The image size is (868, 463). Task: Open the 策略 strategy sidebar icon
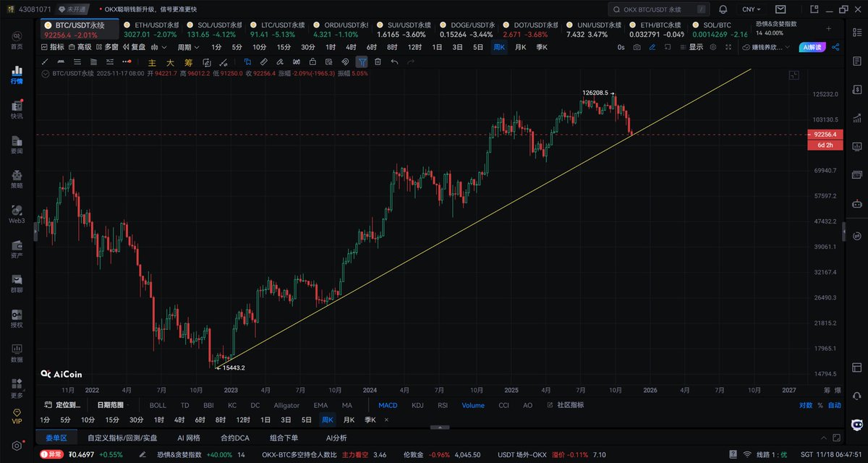click(x=16, y=178)
